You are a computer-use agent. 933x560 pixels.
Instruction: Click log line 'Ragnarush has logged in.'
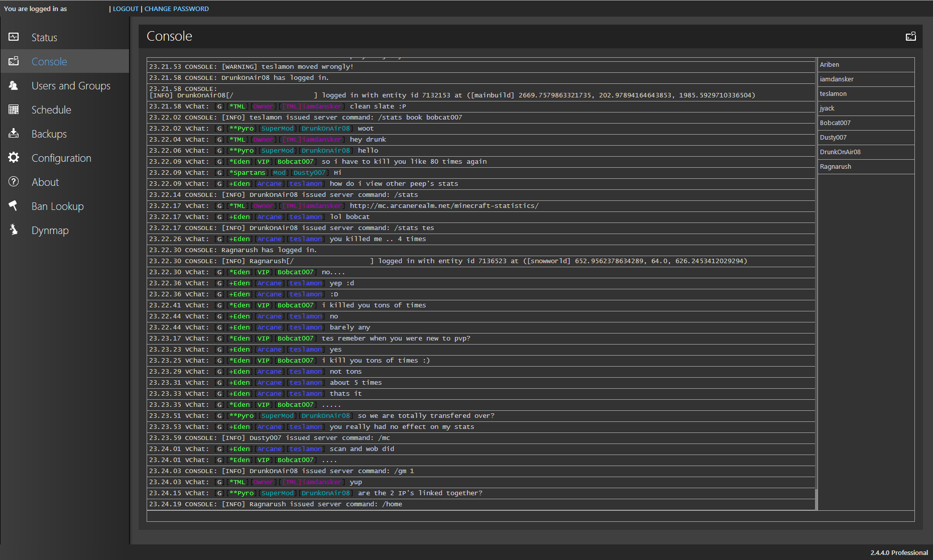click(x=481, y=250)
